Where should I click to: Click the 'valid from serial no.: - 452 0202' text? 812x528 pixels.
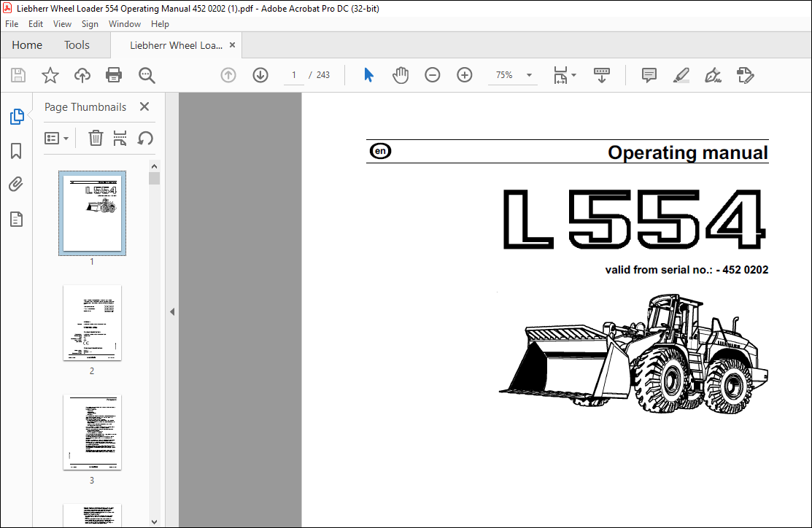pyautogui.click(x=687, y=270)
